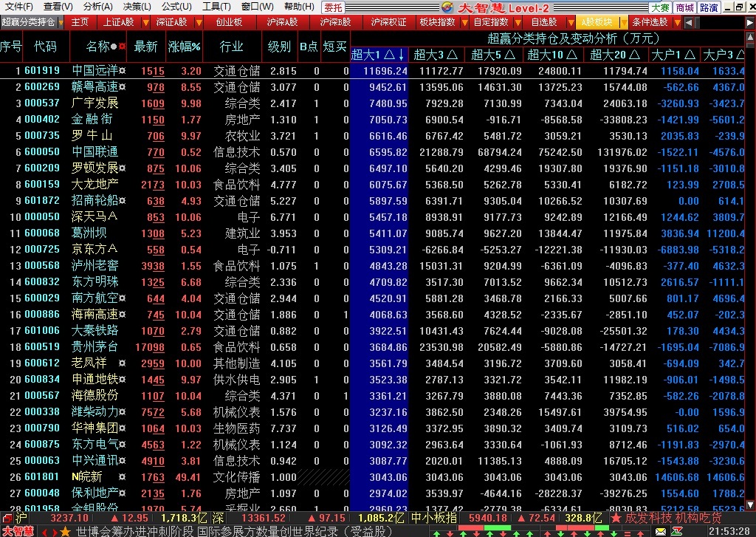Open the 查看(V) menu

coord(58,7)
